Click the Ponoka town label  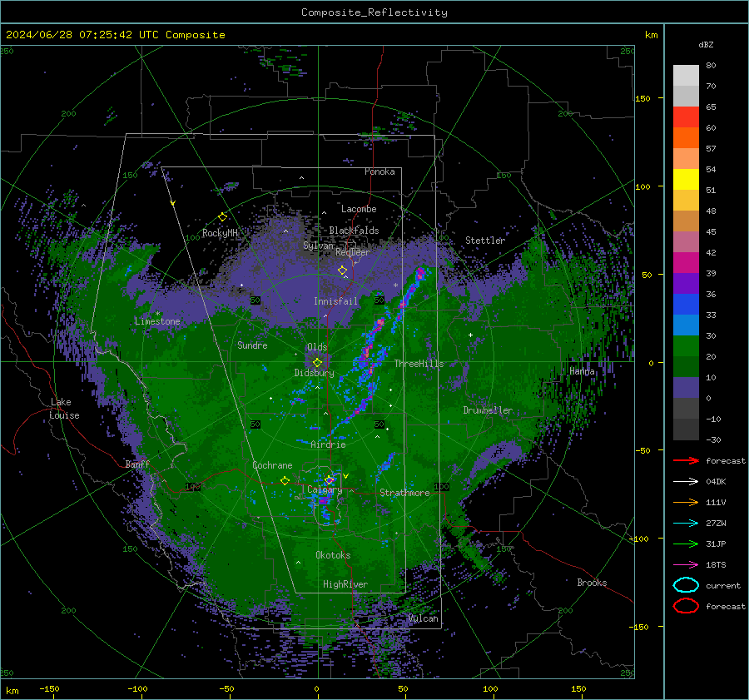click(x=379, y=171)
